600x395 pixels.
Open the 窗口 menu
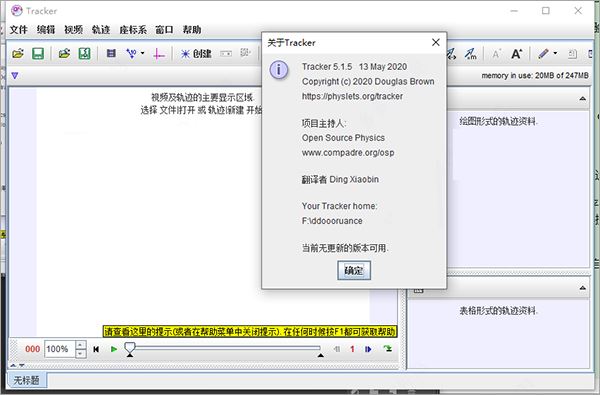(164, 30)
